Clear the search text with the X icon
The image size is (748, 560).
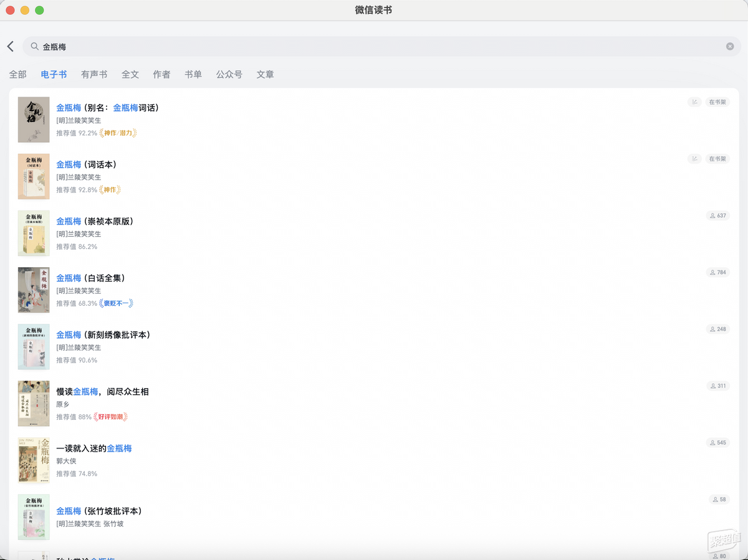(x=730, y=47)
